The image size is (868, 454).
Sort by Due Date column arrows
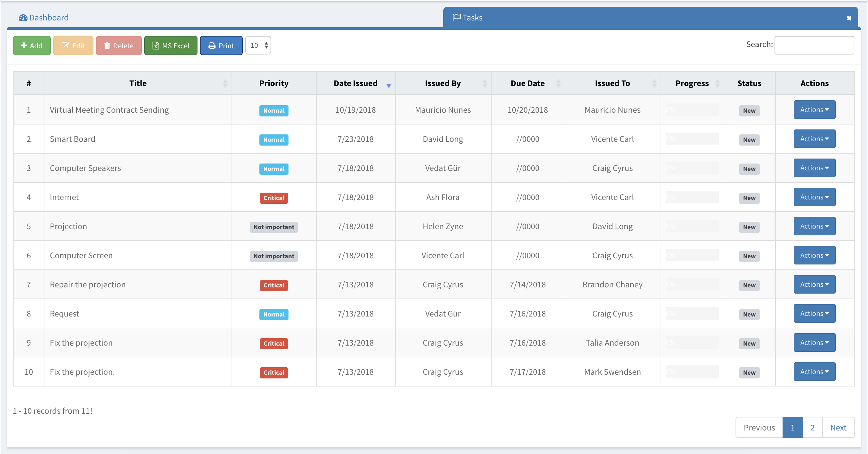coord(558,83)
